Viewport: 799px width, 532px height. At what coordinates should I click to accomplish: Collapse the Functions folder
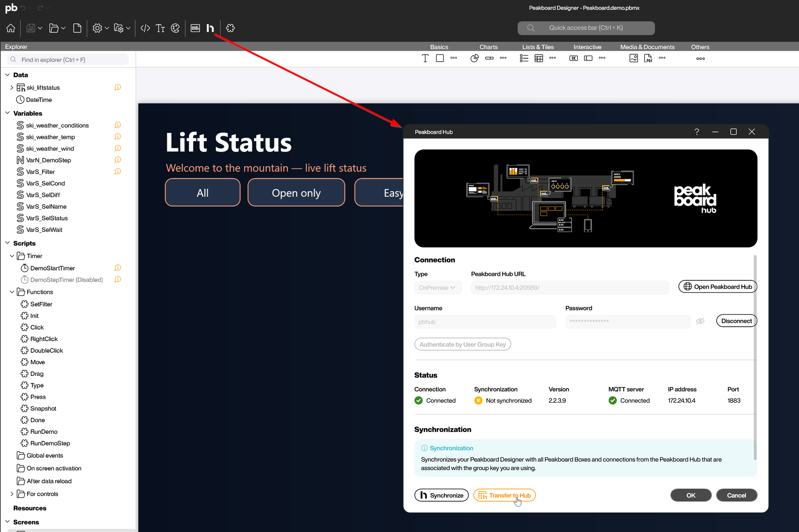click(12, 292)
